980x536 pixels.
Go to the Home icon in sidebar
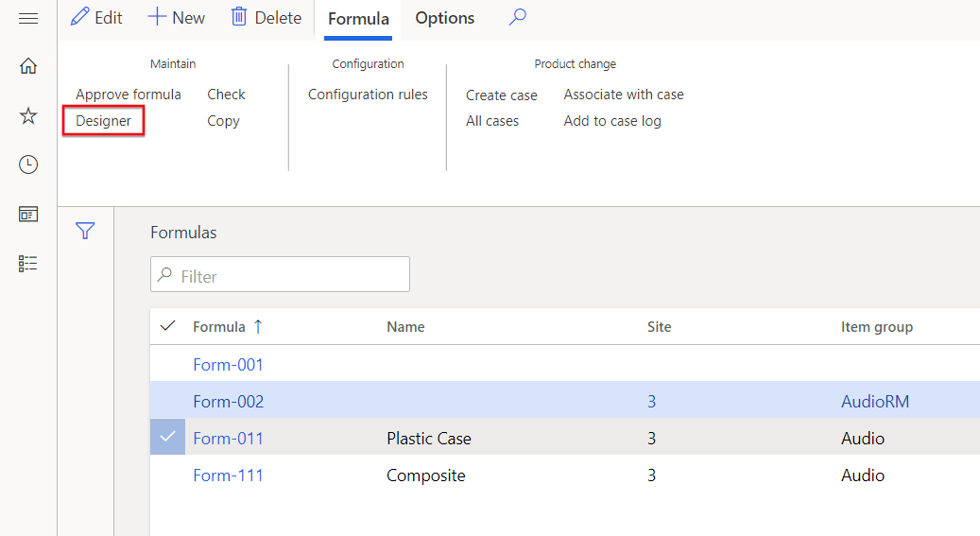pos(28,65)
